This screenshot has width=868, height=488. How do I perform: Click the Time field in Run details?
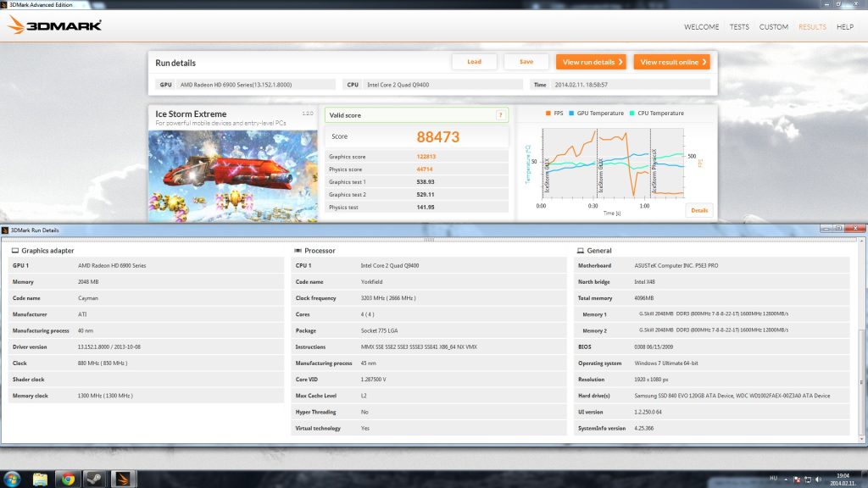click(620, 85)
